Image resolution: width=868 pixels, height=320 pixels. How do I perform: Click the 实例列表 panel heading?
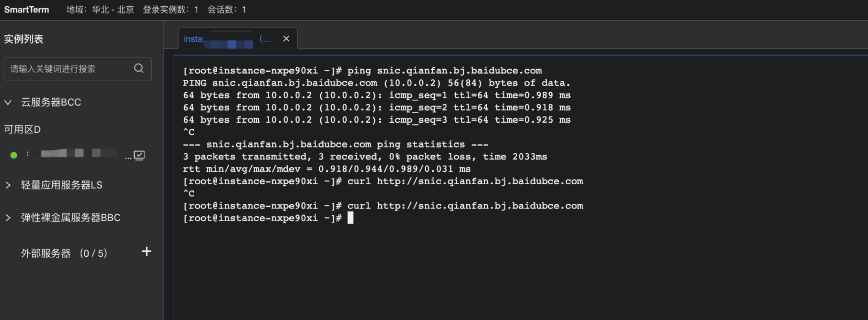click(24, 39)
